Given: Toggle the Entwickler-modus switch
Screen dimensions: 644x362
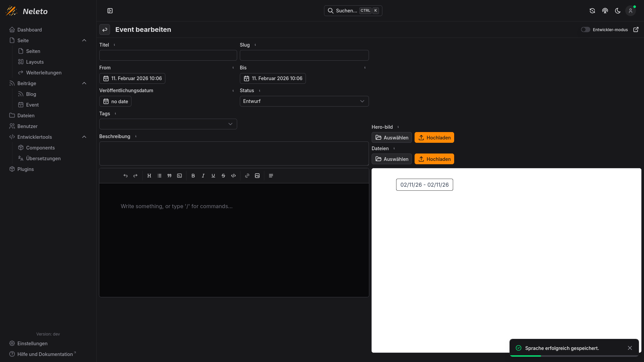Looking at the screenshot, I should tap(585, 29).
